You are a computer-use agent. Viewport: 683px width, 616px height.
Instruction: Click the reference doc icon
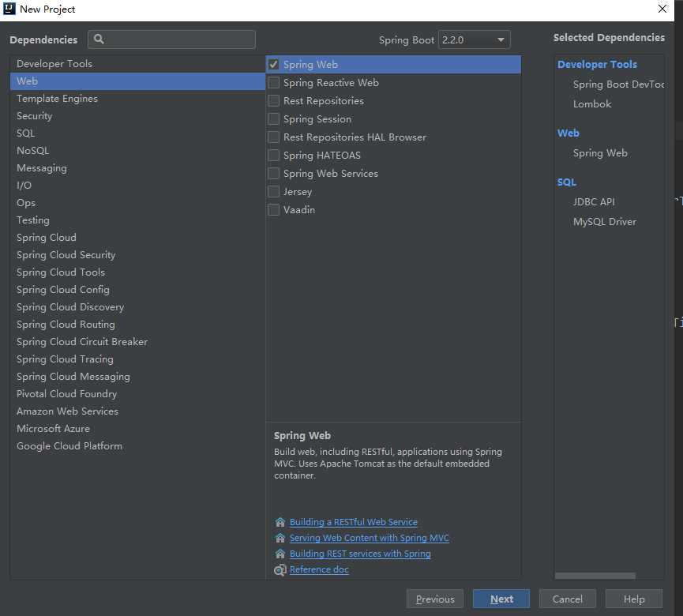280,569
